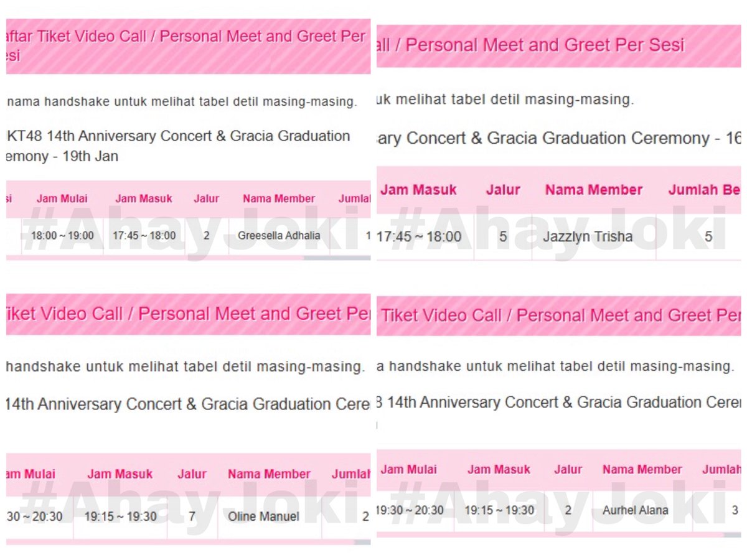Click lane number 5 beside Jazzlyn Trisha's entry time
This screenshot has height=560, width=747.
(503, 236)
